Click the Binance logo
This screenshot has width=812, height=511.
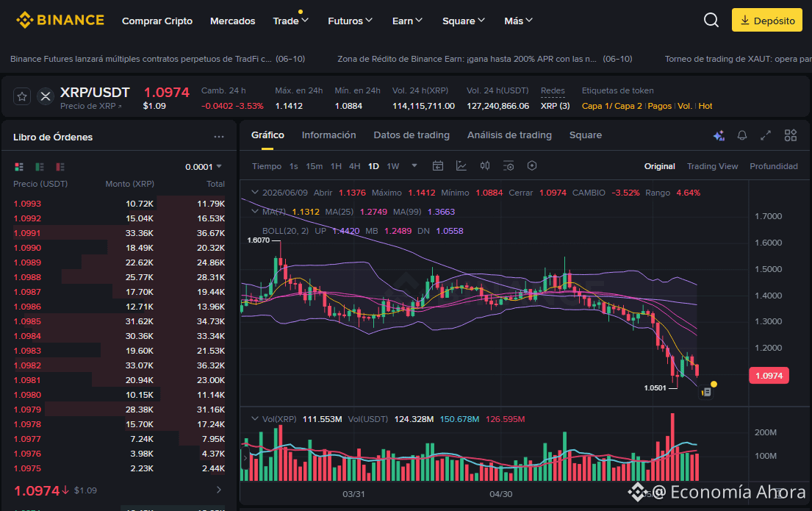click(x=60, y=20)
